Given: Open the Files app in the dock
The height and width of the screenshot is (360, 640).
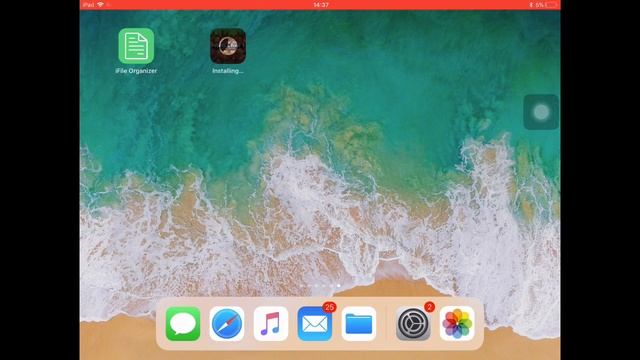Looking at the screenshot, I should [x=359, y=324].
